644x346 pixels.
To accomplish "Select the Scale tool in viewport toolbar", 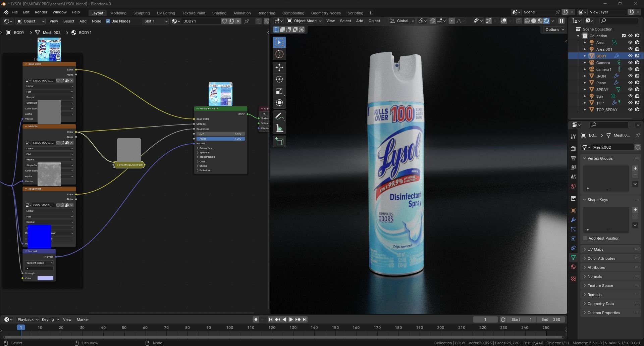I will tap(279, 91).
